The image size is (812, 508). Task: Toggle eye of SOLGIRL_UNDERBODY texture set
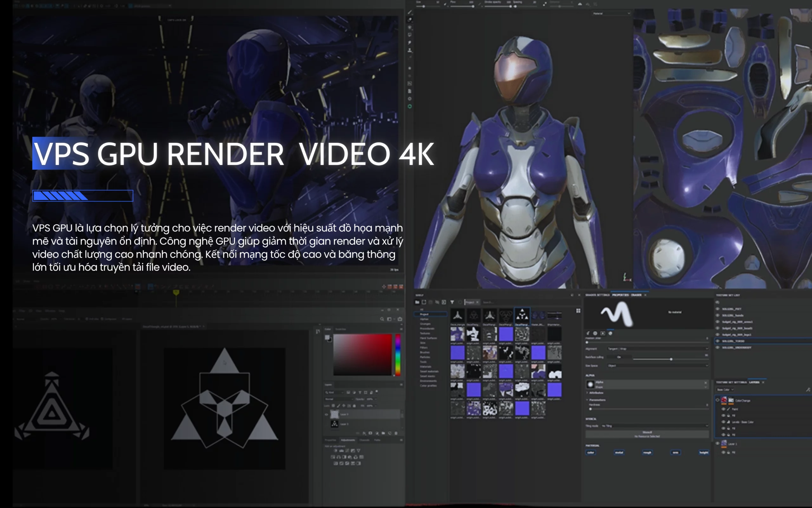(717, 347)
